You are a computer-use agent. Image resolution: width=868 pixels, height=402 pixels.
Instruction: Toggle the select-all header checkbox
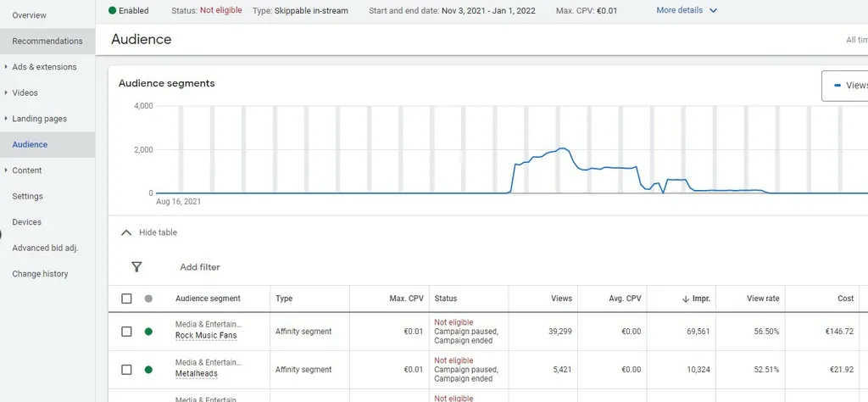(x=126, y=299)
